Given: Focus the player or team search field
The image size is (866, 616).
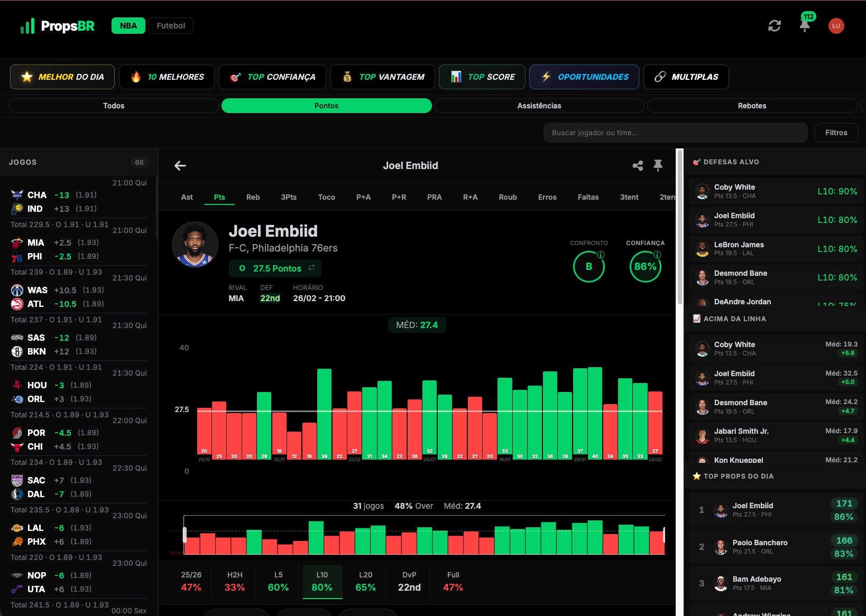Looking at the screenshot, I should [675, 133].
